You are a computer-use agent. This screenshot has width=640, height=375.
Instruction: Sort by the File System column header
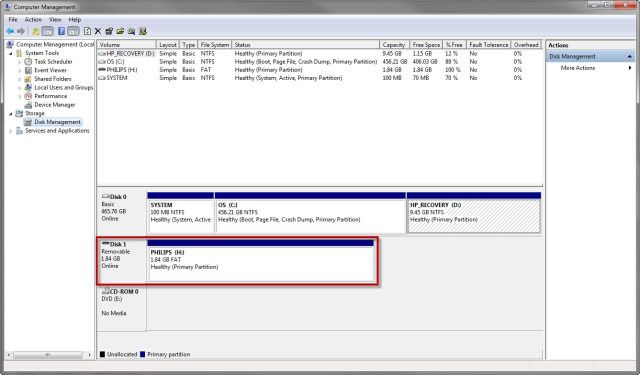point(215,44)
